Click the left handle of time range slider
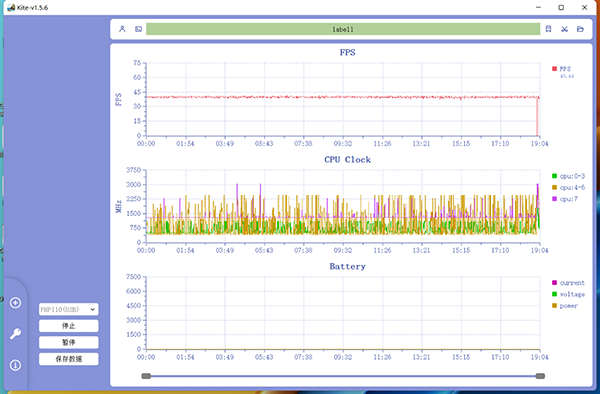The image size is (600, 394). 146,376
